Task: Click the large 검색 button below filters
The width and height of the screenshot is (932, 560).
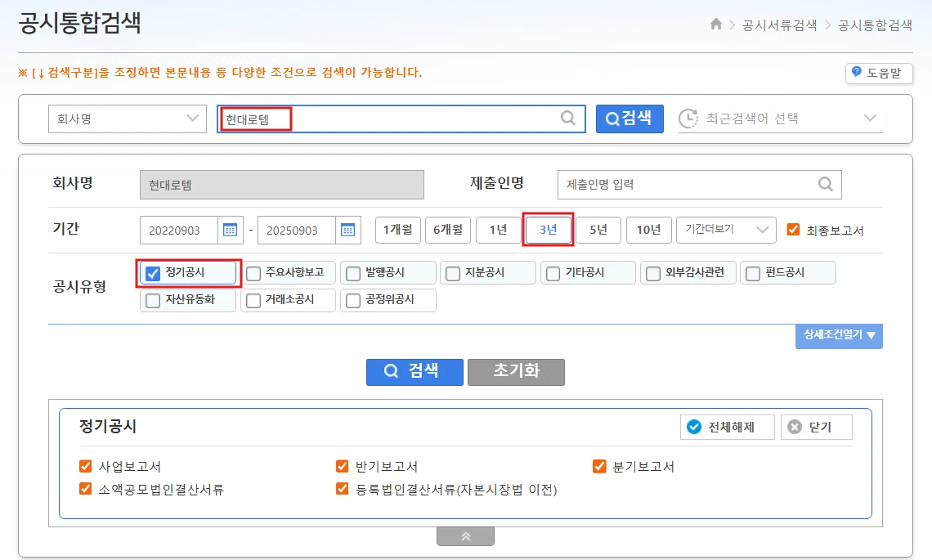Action: (x=414, y=372)
